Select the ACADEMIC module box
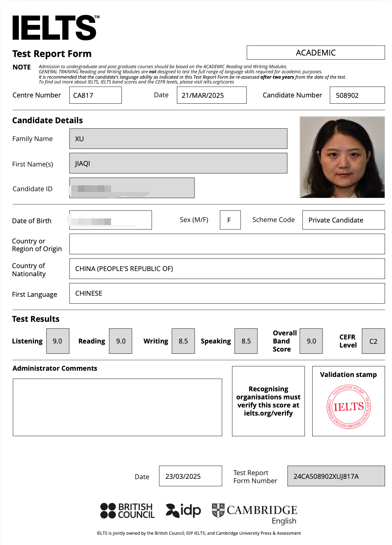The height and width of the screenshot is (545, 392). pyautogui.click(x=316, y=53)
